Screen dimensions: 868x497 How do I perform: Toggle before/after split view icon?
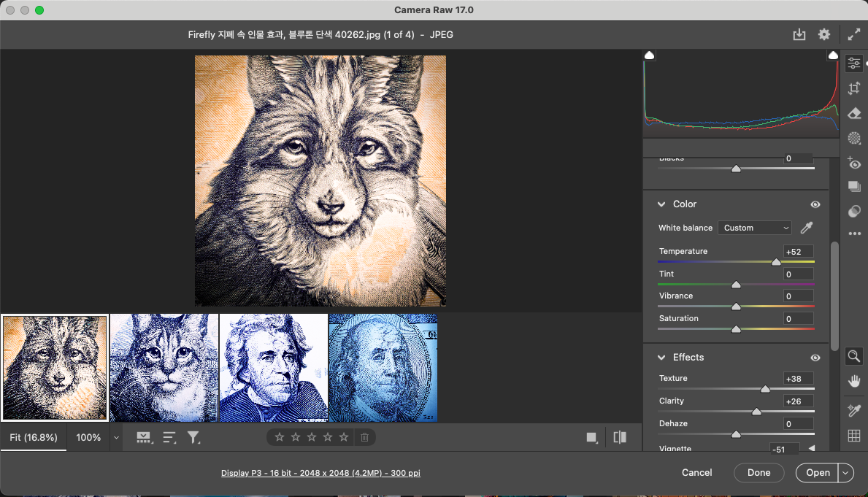point(620,437)
